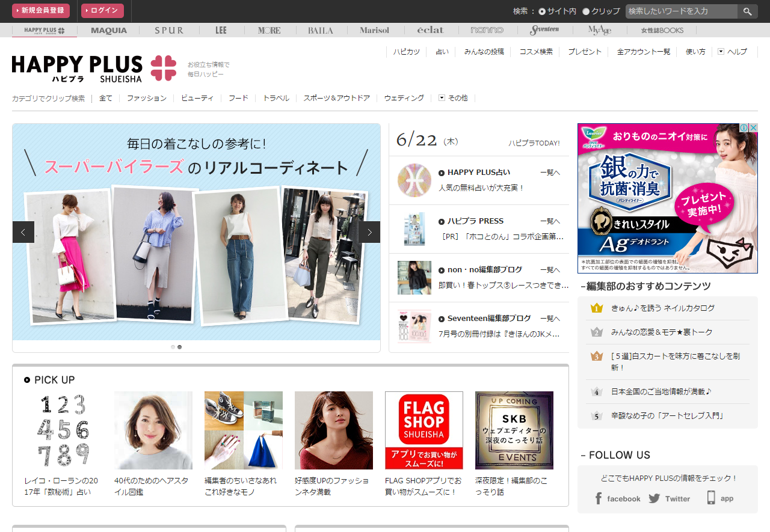Open きゅん♪を誘う ネイルカタログ link
Image resolution: width=770 pixels, height=532 pixels.
coord(663,308)
